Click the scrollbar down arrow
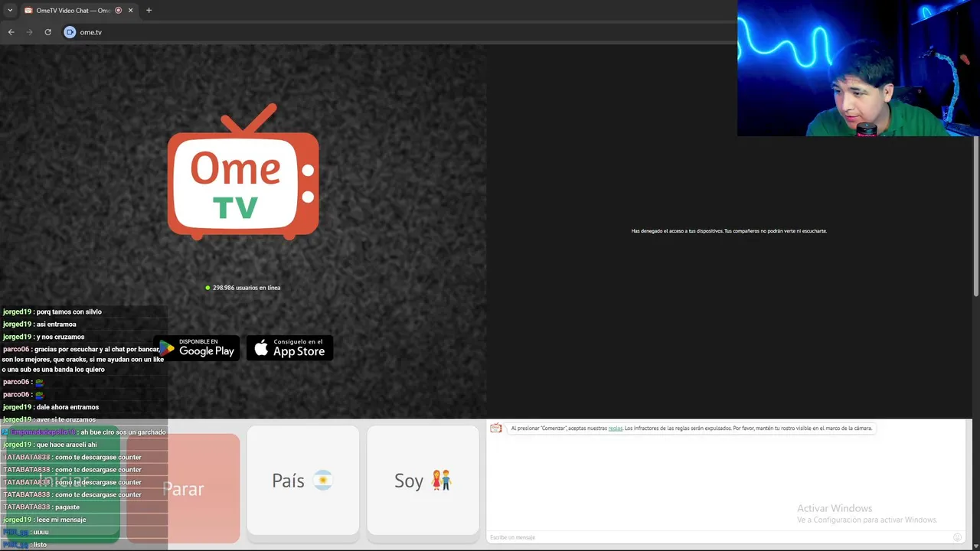This screenshot has width=980, height=551. (976, 546)
